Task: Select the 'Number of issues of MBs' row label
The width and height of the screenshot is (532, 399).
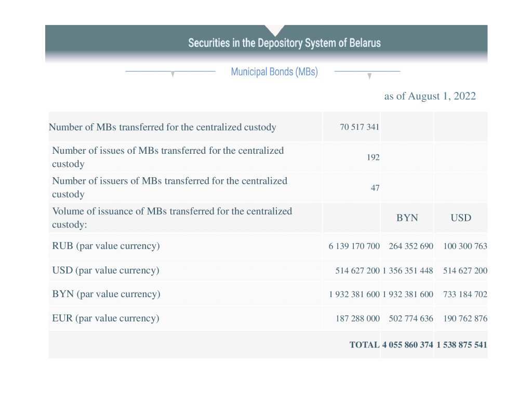Action: click(x=168, y=157)
